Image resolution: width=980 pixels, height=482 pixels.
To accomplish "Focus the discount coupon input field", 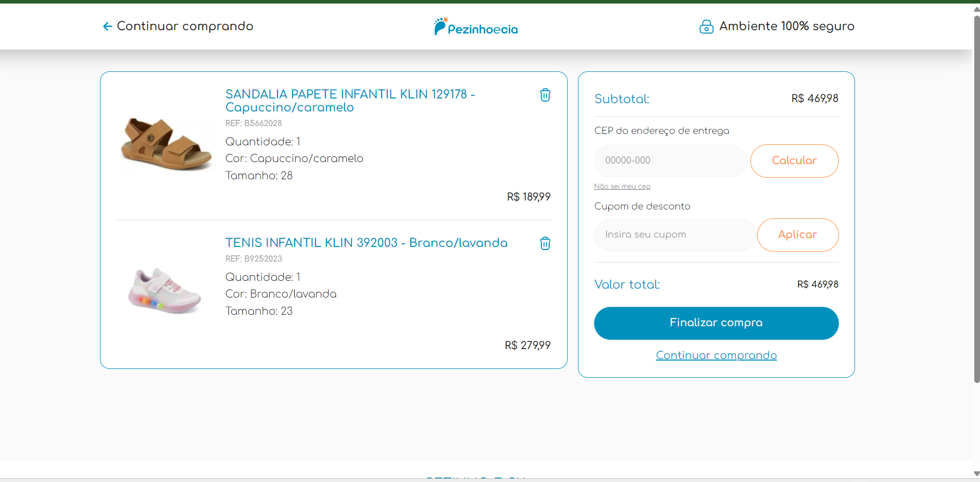I will pyautogui.click(x=674, y=235).
